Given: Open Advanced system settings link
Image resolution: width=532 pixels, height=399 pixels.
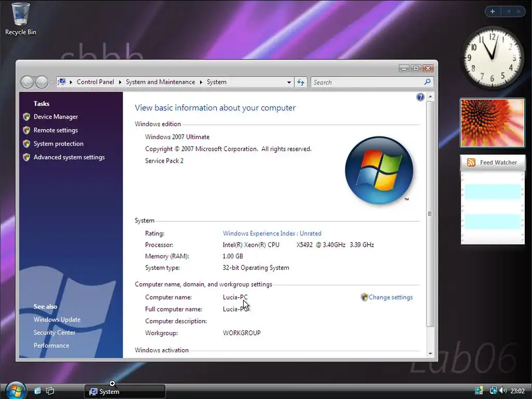Looking at the screenshot, I should click(x=69, y=157).
